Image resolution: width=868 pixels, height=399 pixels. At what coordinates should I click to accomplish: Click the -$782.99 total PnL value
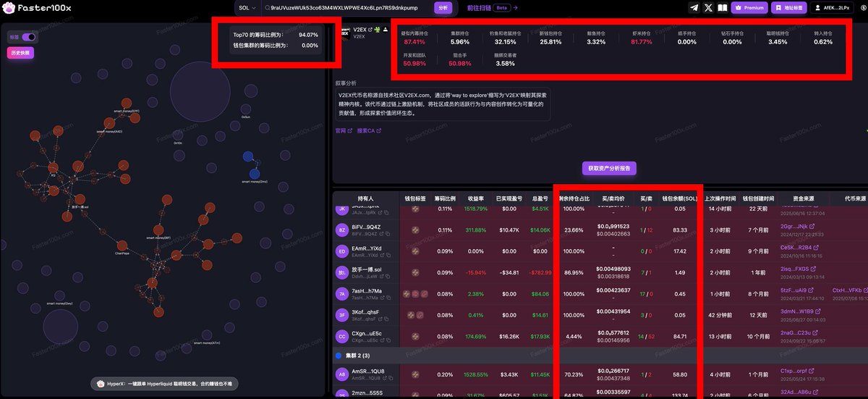[540, 272]
